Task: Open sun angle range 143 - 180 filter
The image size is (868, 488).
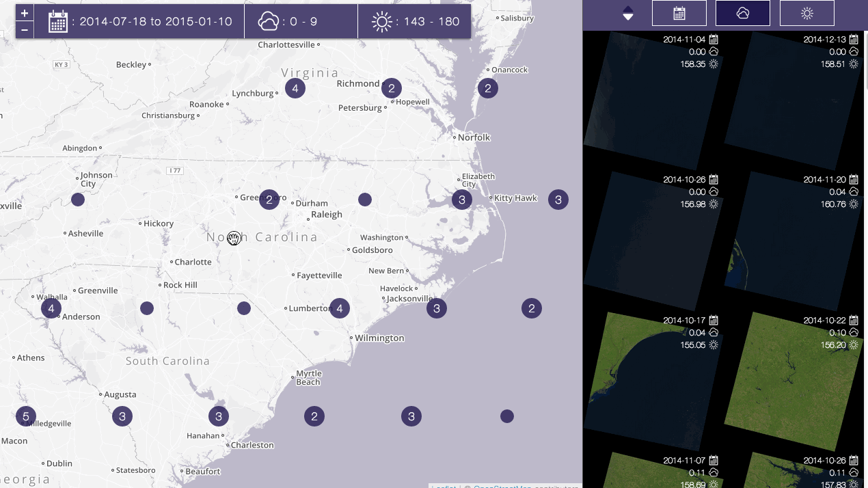Action: click(414, 22)
